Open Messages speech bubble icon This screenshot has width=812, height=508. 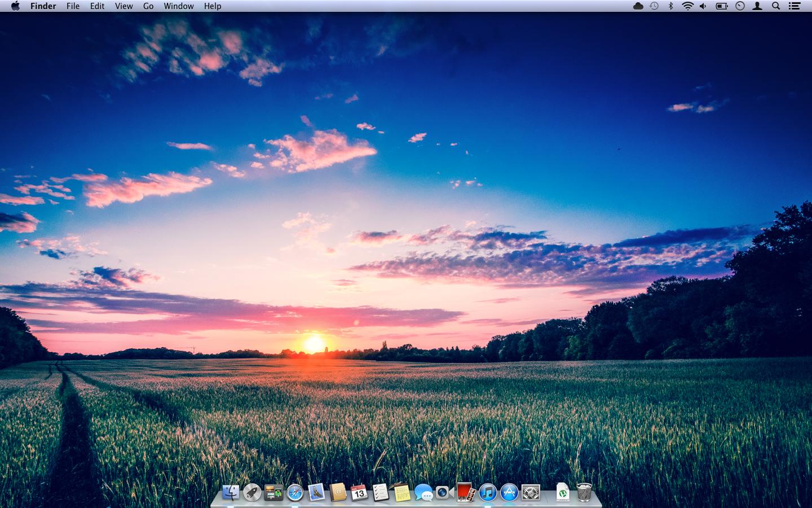click(x=423, y=493)
